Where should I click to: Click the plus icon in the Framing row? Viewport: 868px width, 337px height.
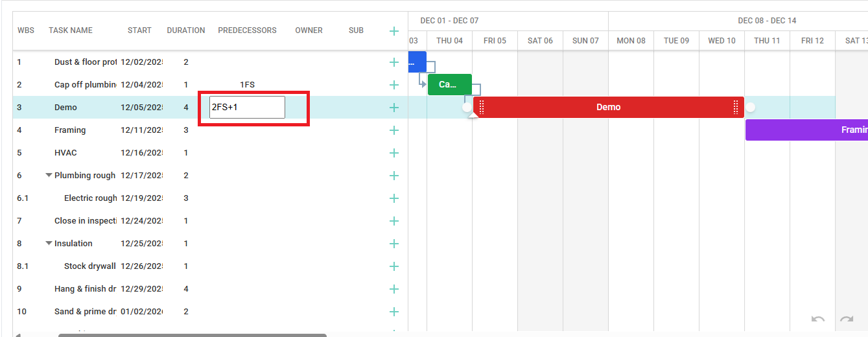click(x=393, y=130)
